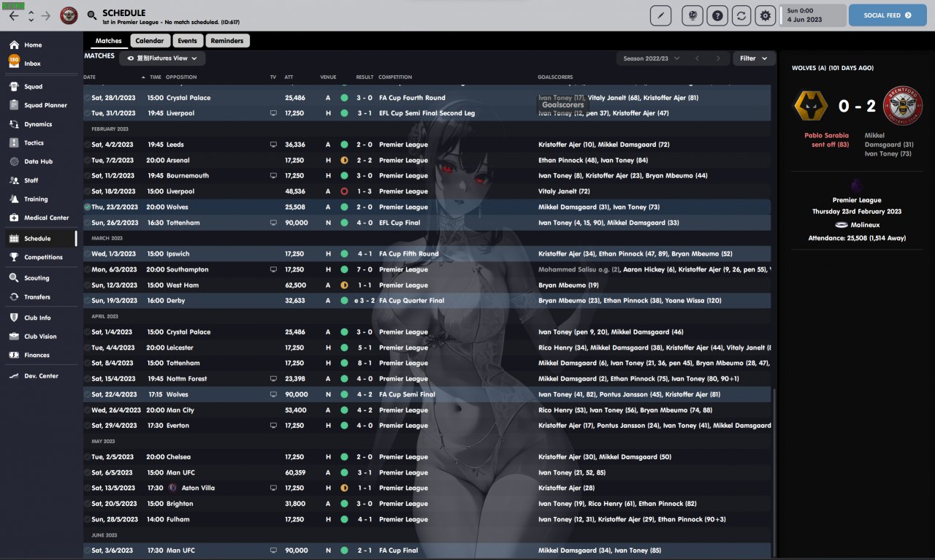Open the Events tab
This screenshot has height=560, width=935.
tap(188, 41)
